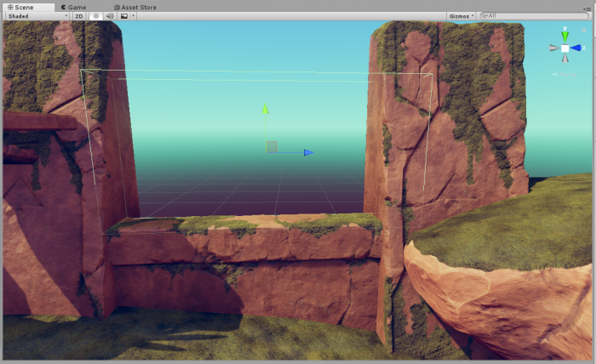Toggle 2D view mode
The image size is (596, 364).
[78, 16]
